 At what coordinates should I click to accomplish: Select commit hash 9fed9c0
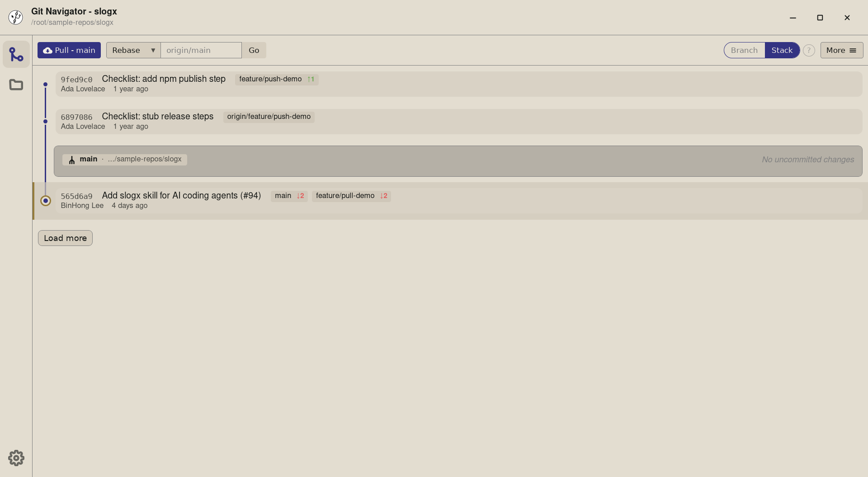click(76, 80)
